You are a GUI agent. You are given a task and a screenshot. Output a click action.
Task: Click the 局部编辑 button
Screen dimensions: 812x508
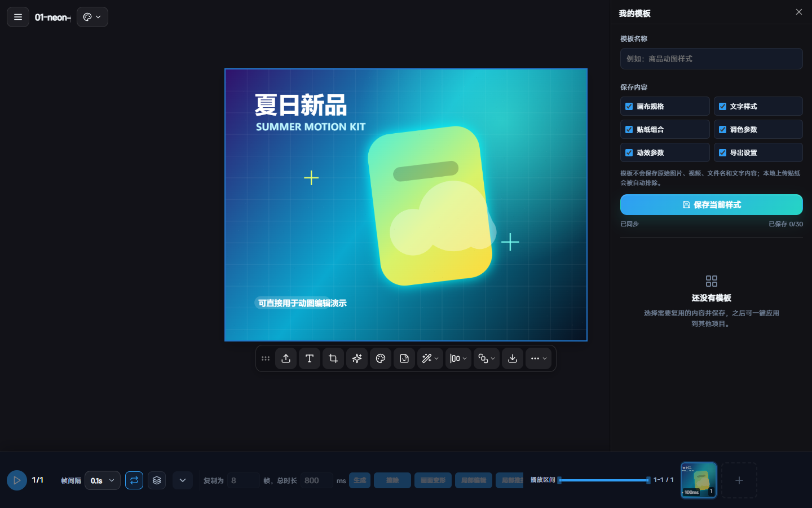pos(474,480)
